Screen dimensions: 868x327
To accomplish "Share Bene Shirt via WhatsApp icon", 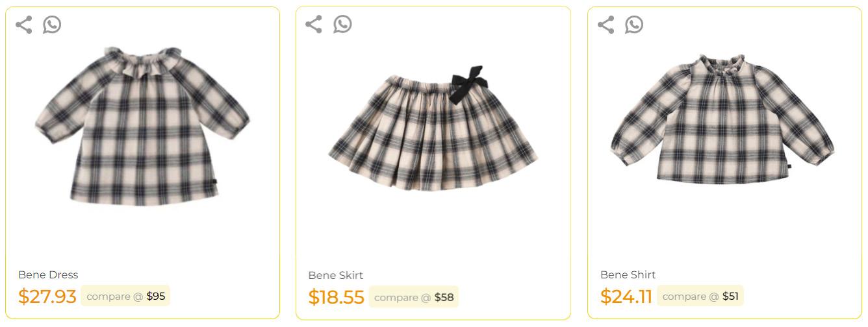I will pyautogui.click(x=634, y=25).
